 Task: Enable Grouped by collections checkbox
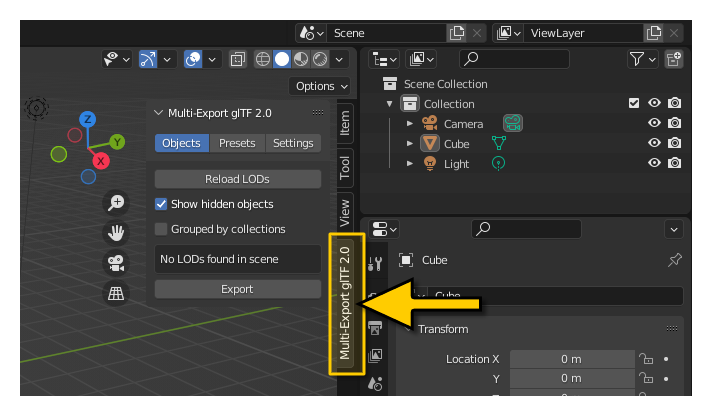(161, 229)
